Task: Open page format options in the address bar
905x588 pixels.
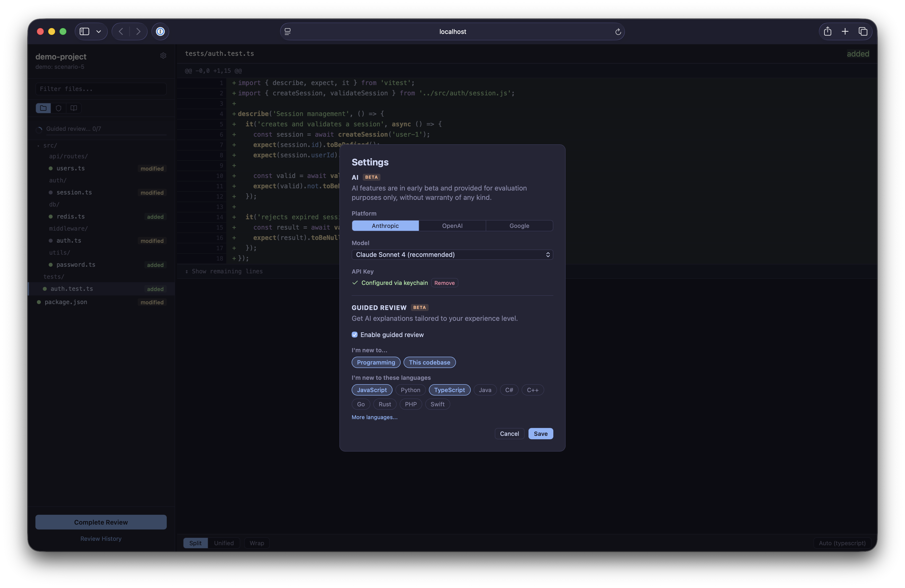Action: click(288, 31)
